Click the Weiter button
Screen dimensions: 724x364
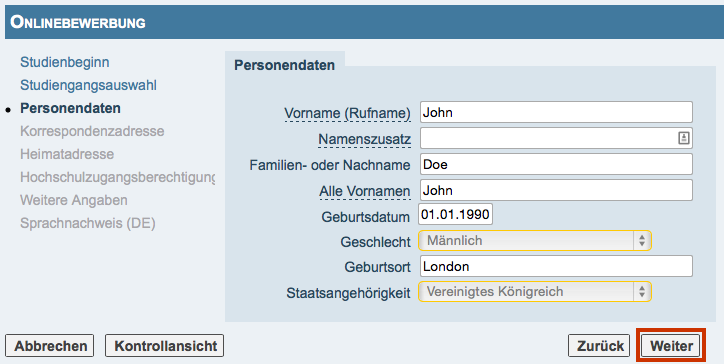pyautogui.click(x=671, y=346)
